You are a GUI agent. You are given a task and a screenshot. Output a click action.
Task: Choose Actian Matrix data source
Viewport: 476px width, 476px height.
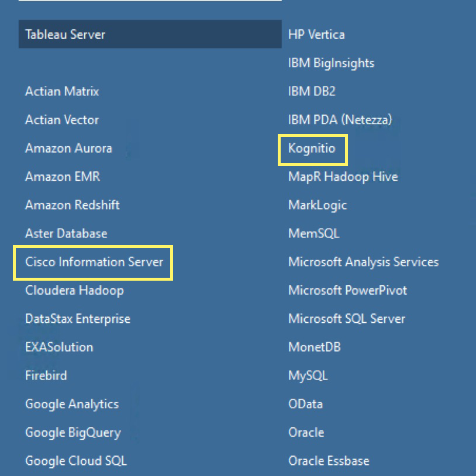(x=62, y=92)
